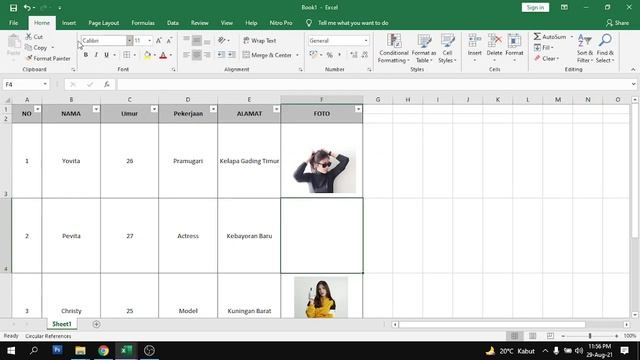Image resolution: width=640 pixels, height=360 pixels.
Task: Decrease font size with smaller A icon
Action: (x=169, y=40)
